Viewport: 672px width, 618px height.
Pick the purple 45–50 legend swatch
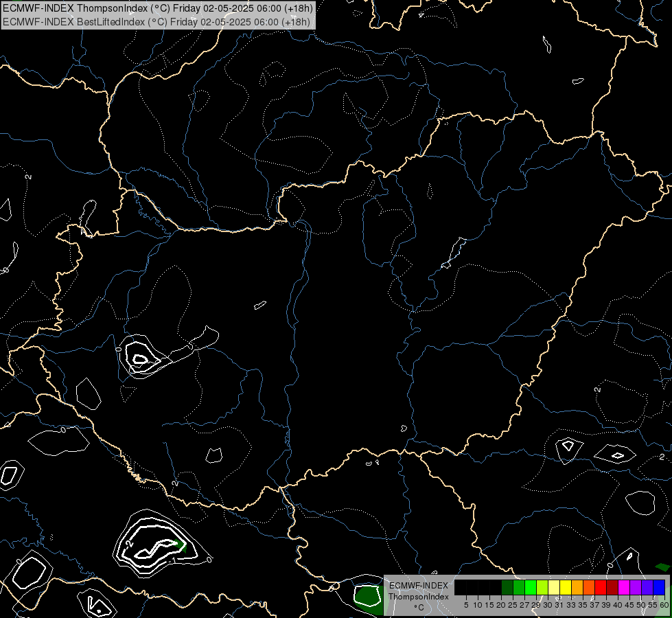coord(636,587)
